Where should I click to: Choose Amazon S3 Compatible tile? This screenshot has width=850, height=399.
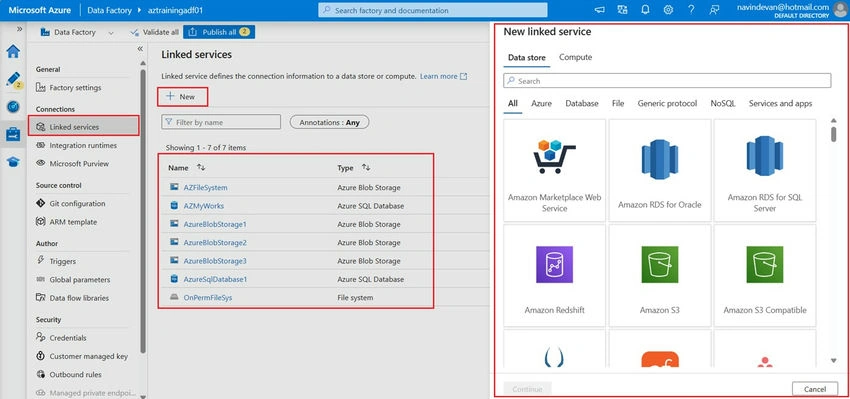pyautogui.click(x=765, y=275)
